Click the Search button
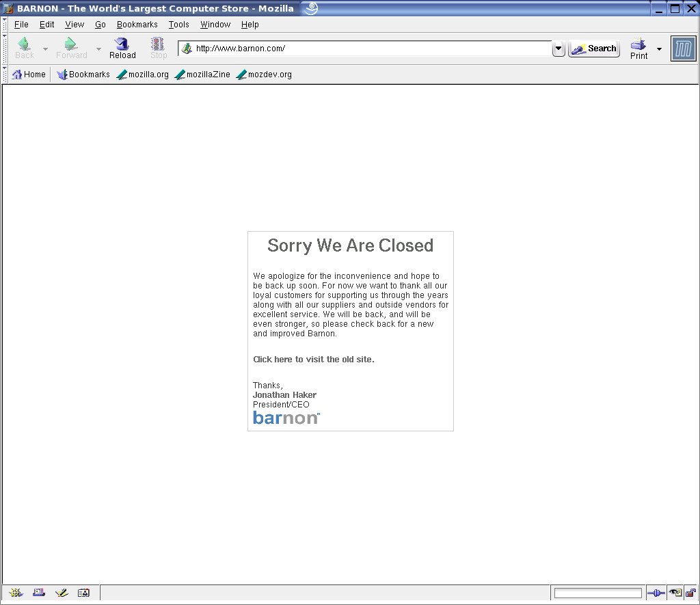Viewport: 700px width, 605px height. 594,49
